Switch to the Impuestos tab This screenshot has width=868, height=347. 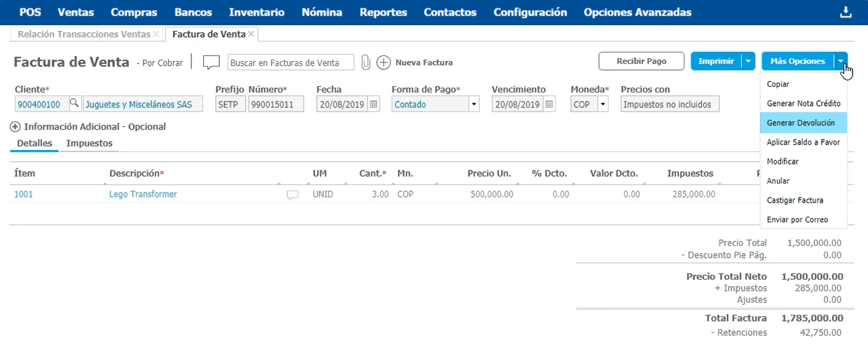(x=89, y=143)
